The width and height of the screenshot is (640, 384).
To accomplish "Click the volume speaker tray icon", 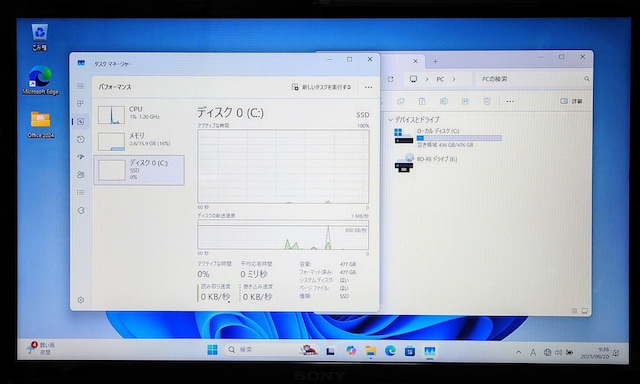I will (558, 352).
